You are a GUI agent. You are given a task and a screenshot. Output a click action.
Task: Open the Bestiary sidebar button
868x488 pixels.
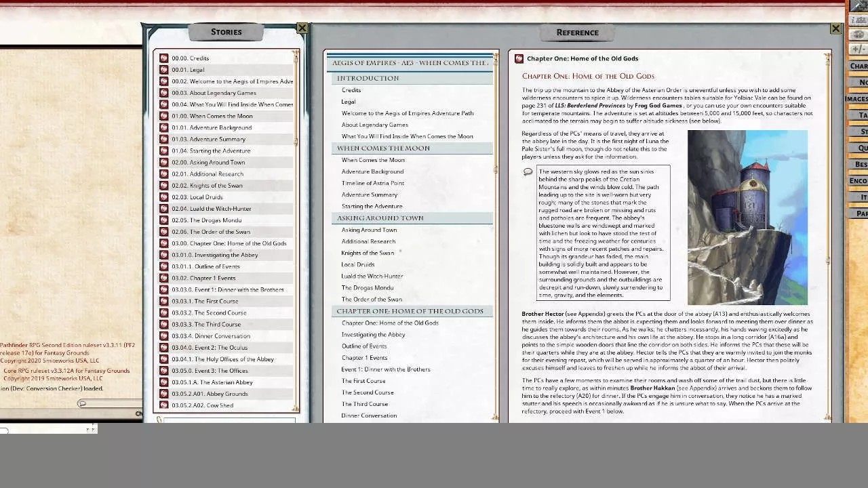[859, 164]
